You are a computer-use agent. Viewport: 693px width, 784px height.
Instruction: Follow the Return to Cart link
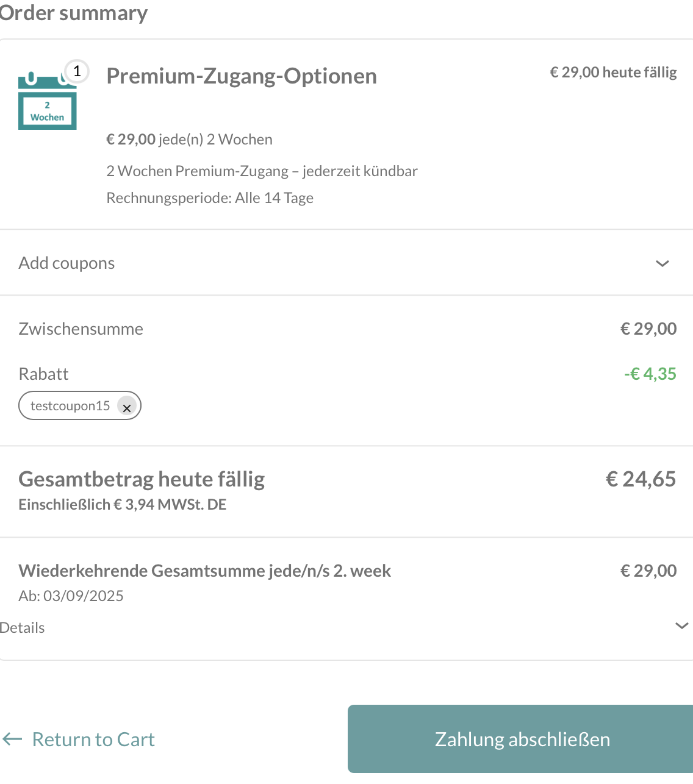click(x=93, y=739)
